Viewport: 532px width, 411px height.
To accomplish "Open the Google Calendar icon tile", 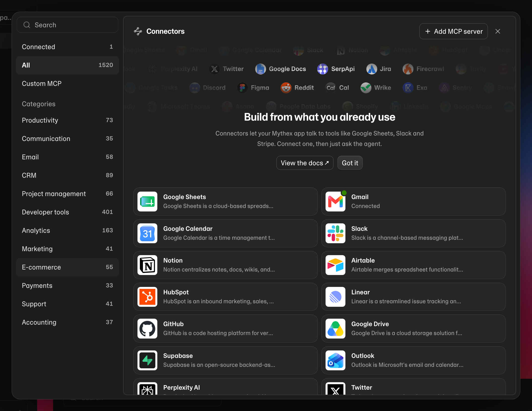I will click(147, 233).
